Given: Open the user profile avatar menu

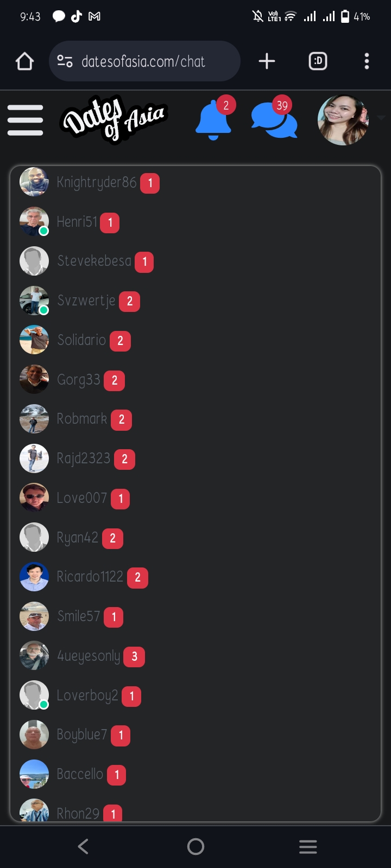Looking at the screenshot, I should click(x=343, y=120).
